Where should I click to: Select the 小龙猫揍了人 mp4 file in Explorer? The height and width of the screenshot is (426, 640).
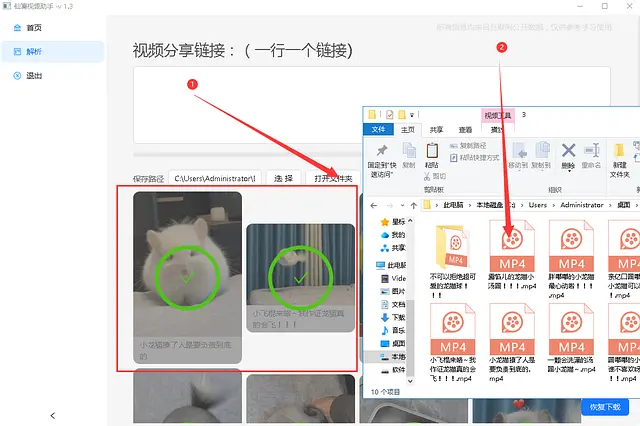point(512,343)
